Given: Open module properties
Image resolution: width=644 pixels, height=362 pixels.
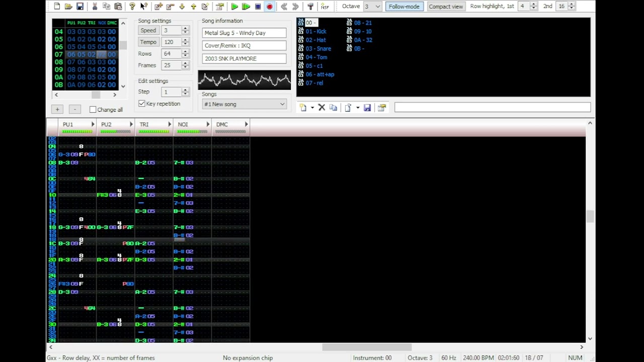Looking at the screenshot, I should 220,7.
